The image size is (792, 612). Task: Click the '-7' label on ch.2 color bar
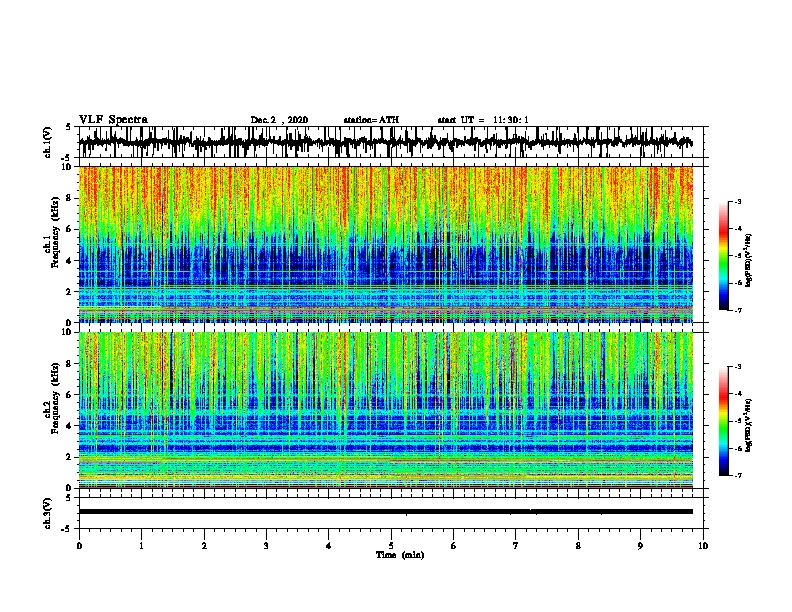(738, 476)
